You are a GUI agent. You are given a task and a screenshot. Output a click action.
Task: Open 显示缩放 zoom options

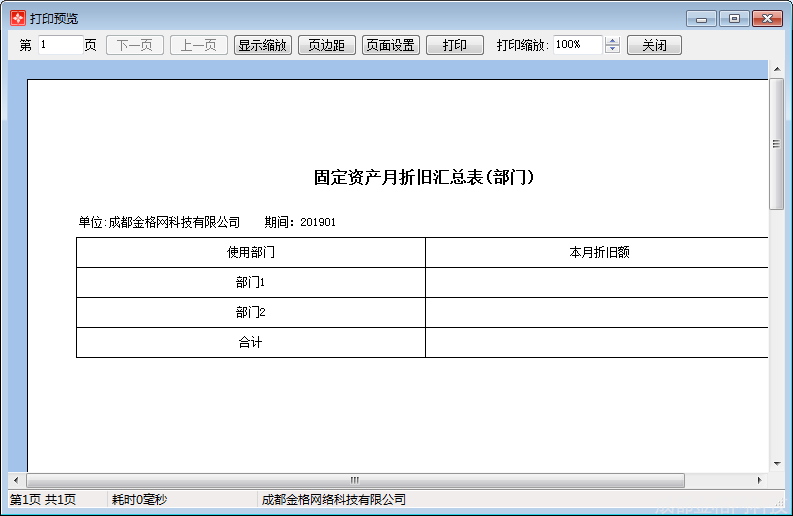click(263, 45)
